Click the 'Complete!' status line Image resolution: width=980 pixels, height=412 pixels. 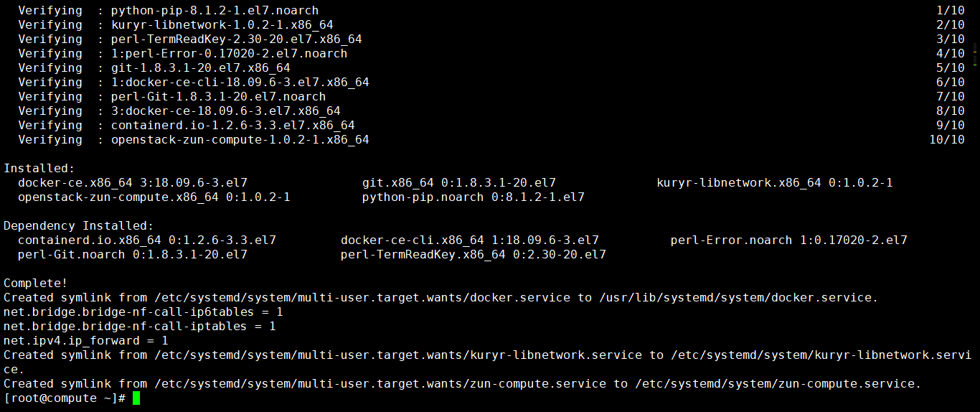[36, 284]
